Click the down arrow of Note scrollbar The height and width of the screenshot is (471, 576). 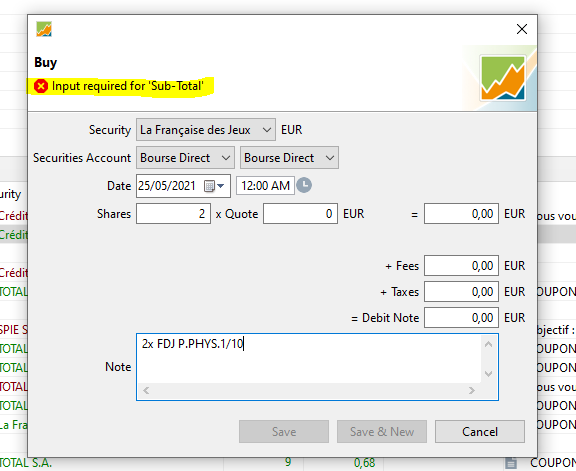point(489,374)
